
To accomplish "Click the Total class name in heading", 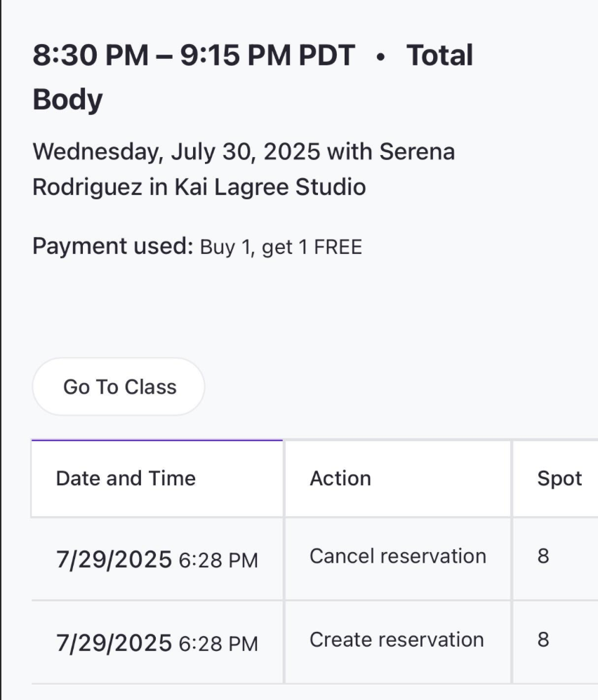I will (440, 55).
